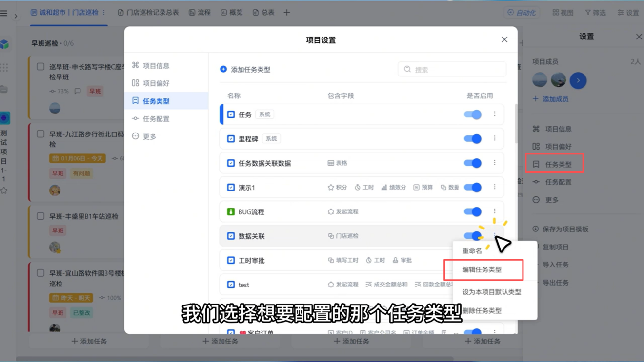Open 自动化 automation button
Image resolution: width=644 pixels, height=362 pixels.
[522, 13]
